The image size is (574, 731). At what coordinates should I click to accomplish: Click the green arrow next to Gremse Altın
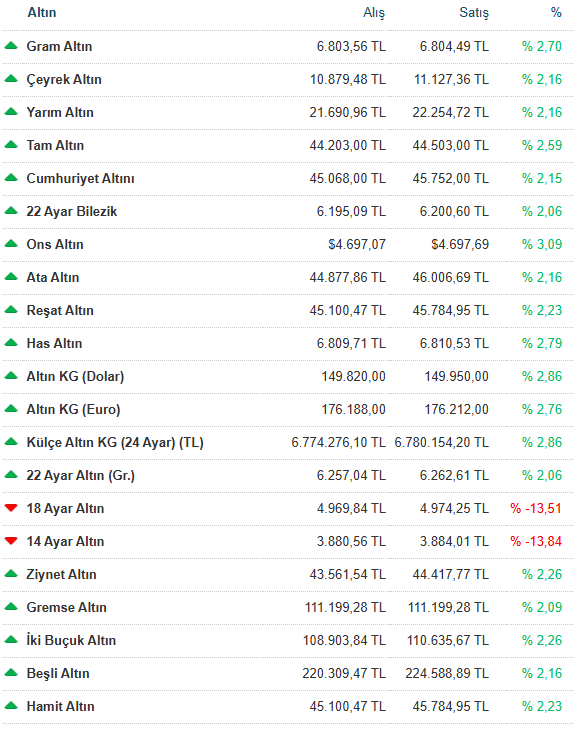(11, 607)
